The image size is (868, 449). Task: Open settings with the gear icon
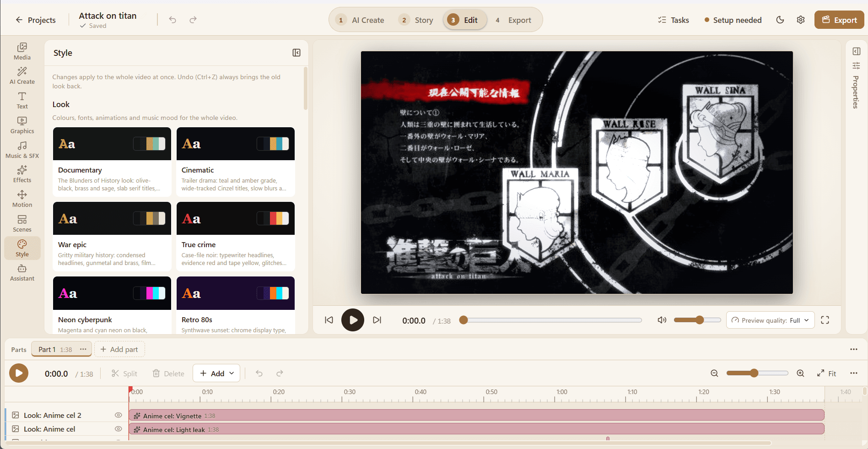point(801,20)
